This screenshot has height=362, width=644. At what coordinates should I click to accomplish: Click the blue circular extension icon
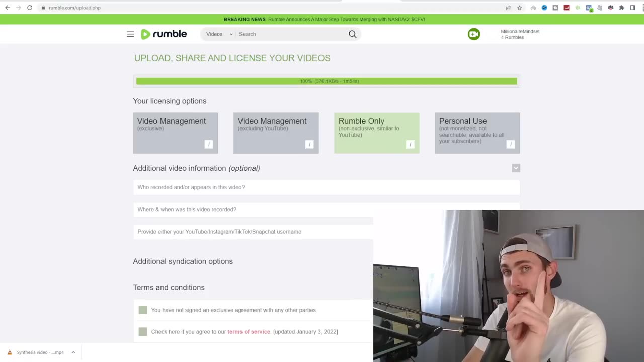tap(544, 8)
